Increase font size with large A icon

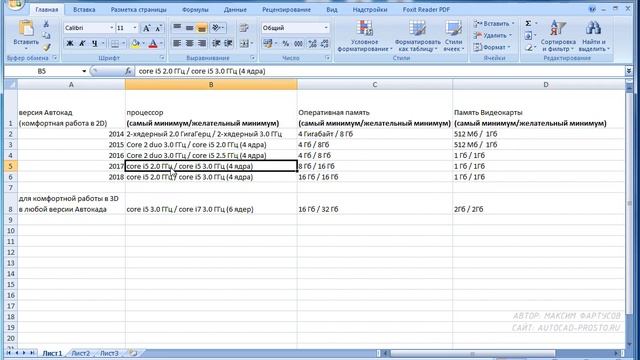(146, 28)
